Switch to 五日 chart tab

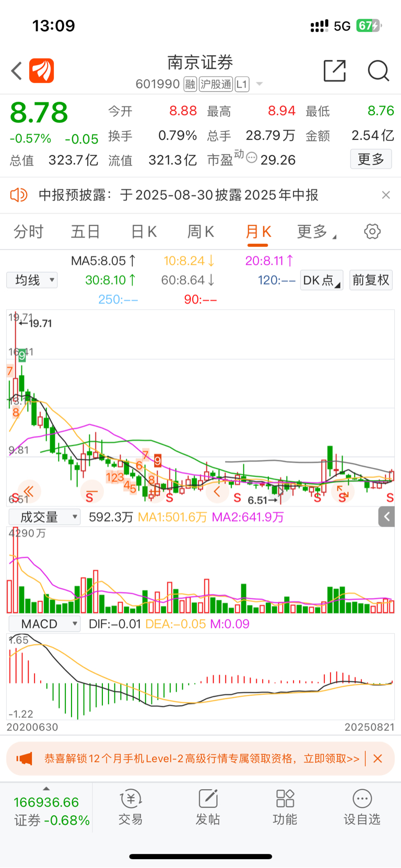[x=85, y=231]
